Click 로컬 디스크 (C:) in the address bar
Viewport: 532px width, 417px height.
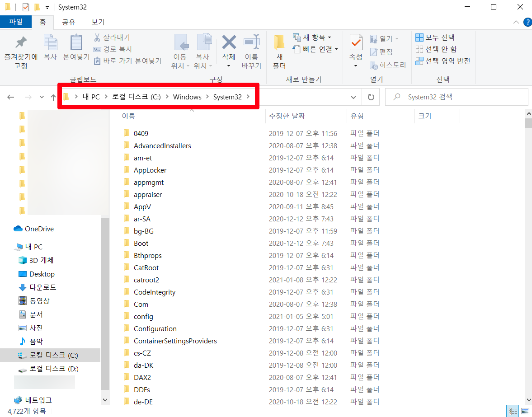click(x=137, y=97)
